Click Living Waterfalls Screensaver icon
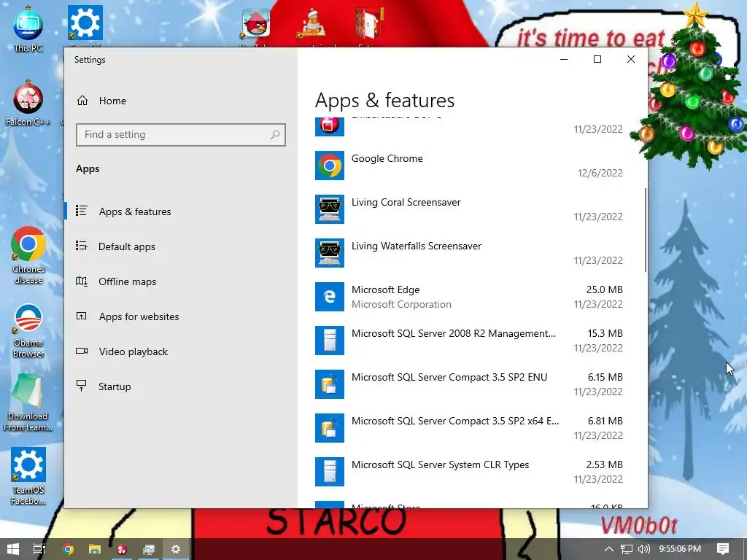This screenshot has height=560, width=747. pos(330,253)
